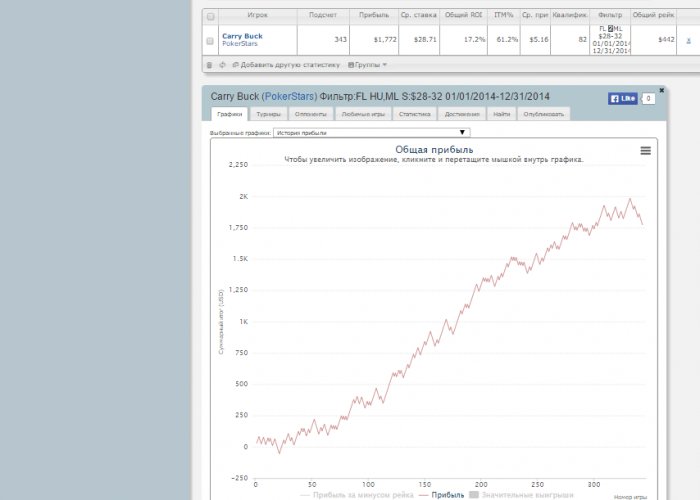Click the trash icon below the table
Image resolution: width=700 pixels, height=500 pixels.
coord(209,64)
